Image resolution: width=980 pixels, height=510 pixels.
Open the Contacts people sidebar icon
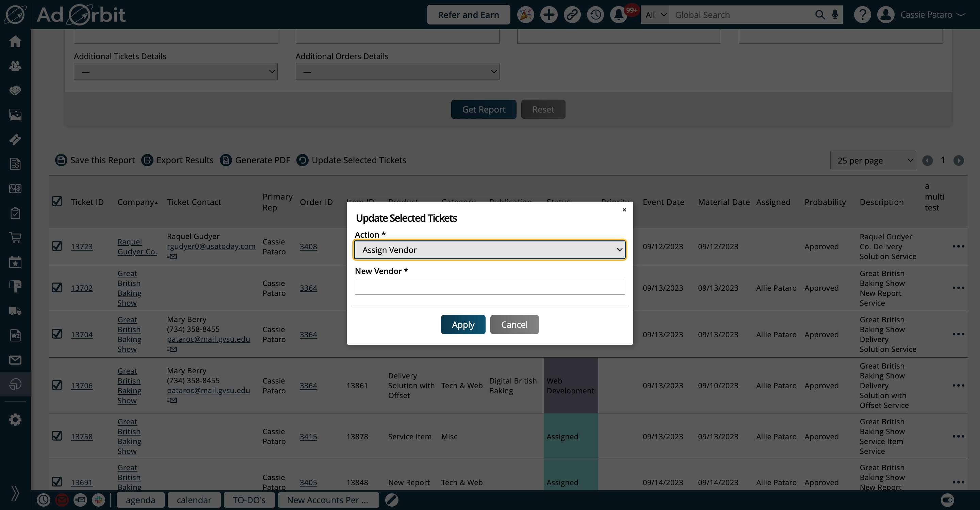(15, 66)
